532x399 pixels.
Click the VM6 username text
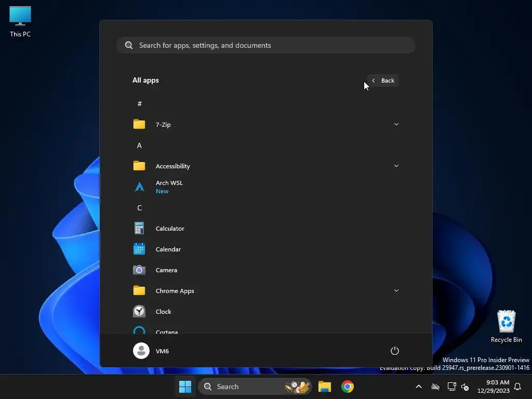coord(162,351)
